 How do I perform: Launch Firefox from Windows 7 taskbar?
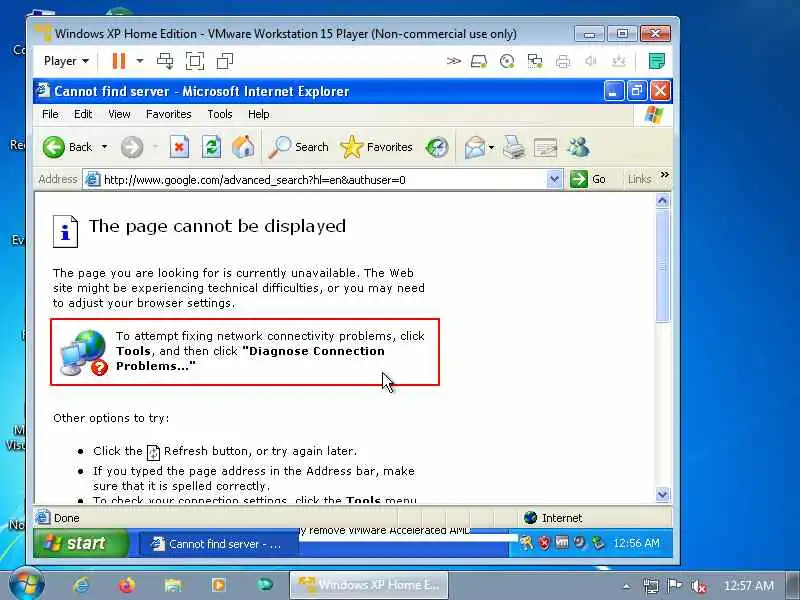(x=127, y=585)
